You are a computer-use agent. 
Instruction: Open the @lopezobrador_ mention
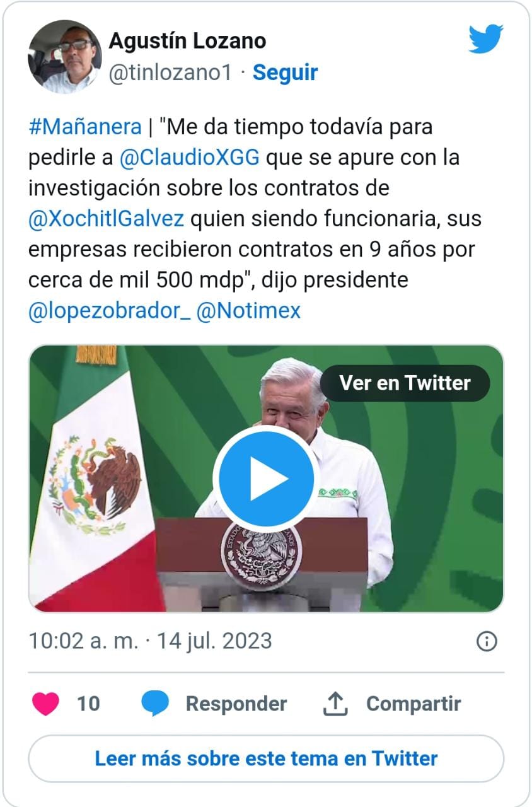pos(109,311)
